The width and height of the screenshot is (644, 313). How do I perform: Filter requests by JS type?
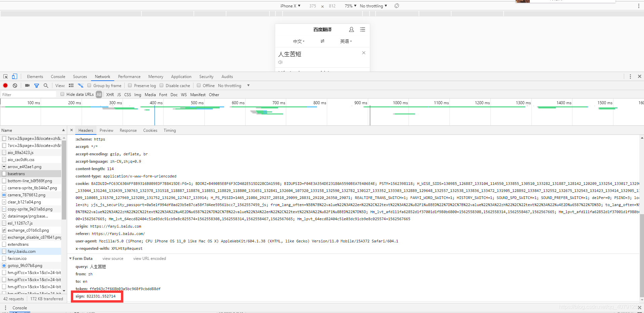pyautogui.click(x=119, y=95)
